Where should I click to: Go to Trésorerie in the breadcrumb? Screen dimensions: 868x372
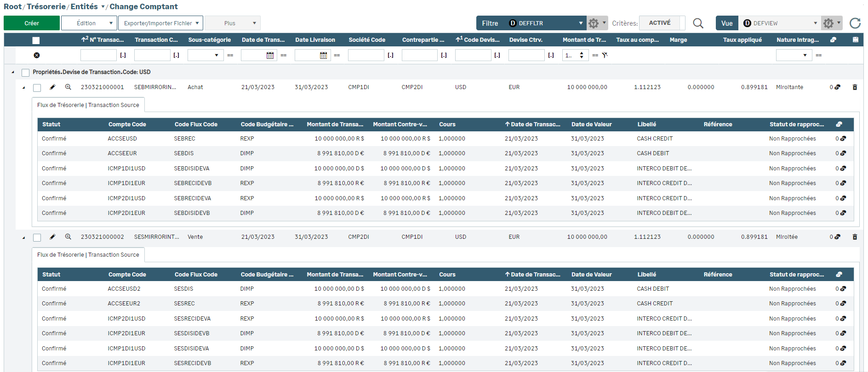coord(46,6)
